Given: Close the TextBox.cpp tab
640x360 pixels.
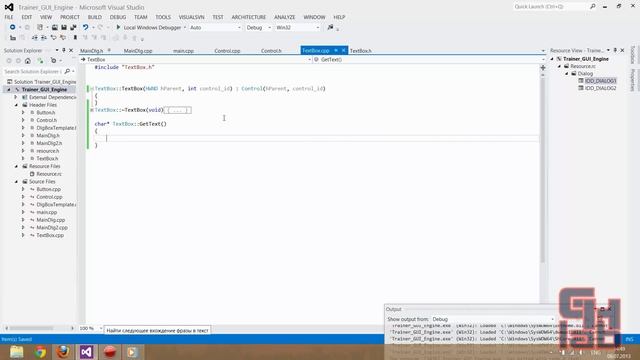Looking at the screenshot, I should click(x=343, y=51).
